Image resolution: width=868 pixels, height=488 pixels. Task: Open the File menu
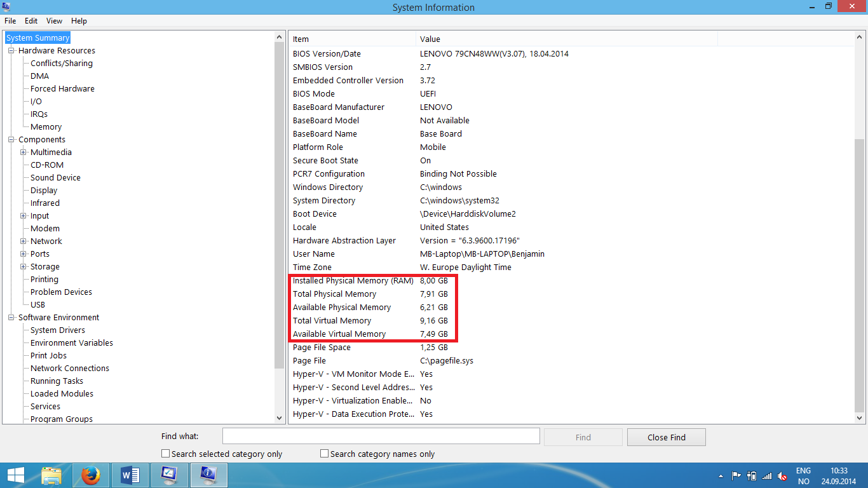10,21
